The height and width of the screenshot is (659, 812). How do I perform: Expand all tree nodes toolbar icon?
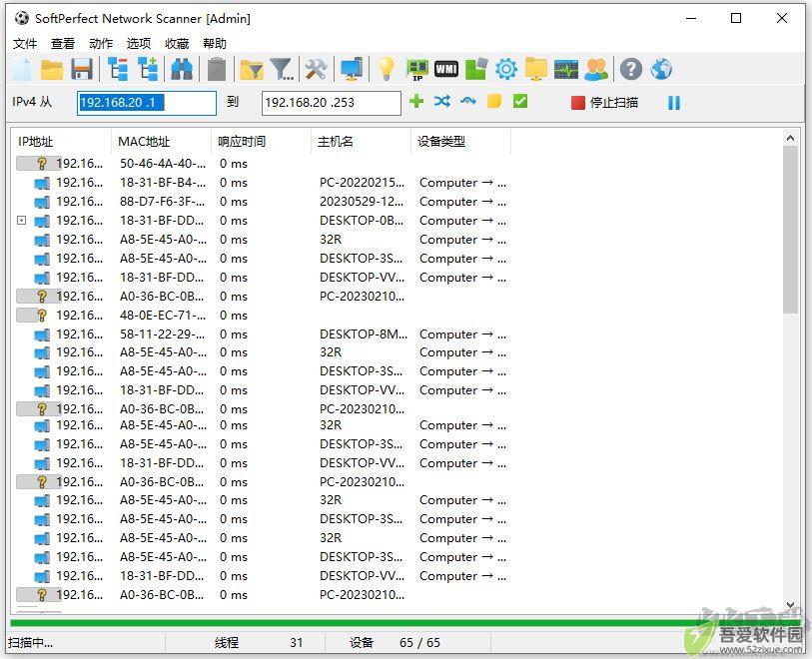[x=148, y=69]
